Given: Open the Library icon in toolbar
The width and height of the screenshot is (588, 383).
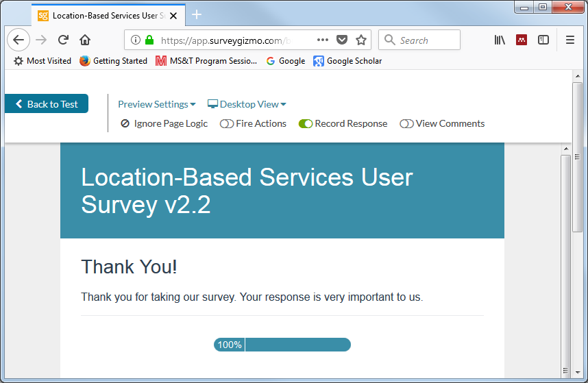Looking at the screenshot, I should 500,40.
